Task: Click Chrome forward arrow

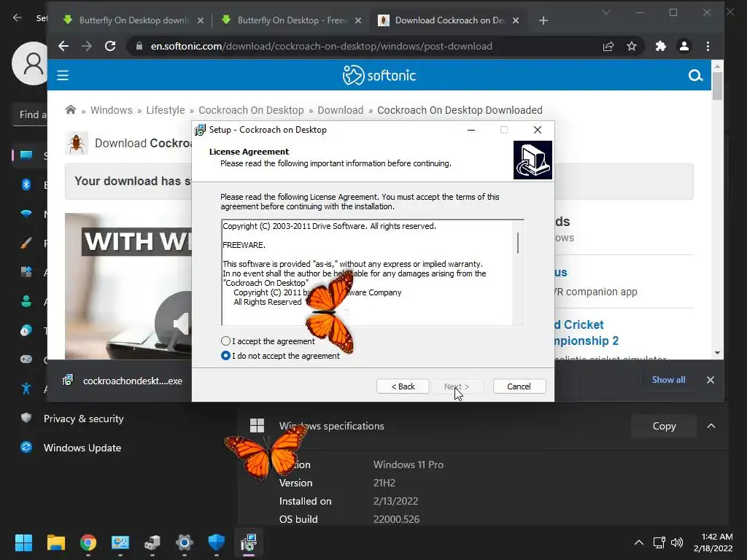Action: tap(87, 46)
